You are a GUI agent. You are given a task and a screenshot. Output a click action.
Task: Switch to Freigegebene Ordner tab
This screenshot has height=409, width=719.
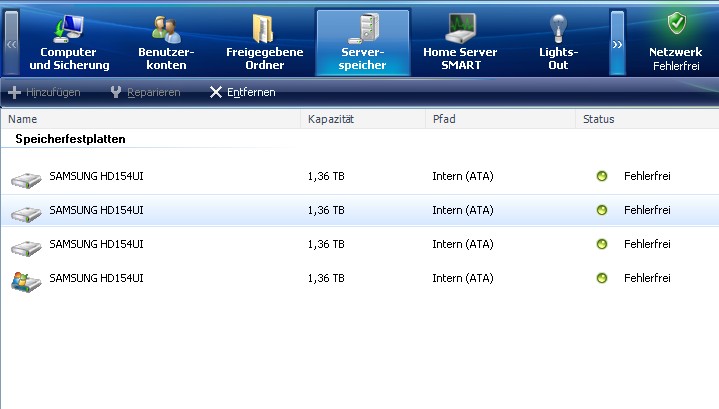(265, 43)
